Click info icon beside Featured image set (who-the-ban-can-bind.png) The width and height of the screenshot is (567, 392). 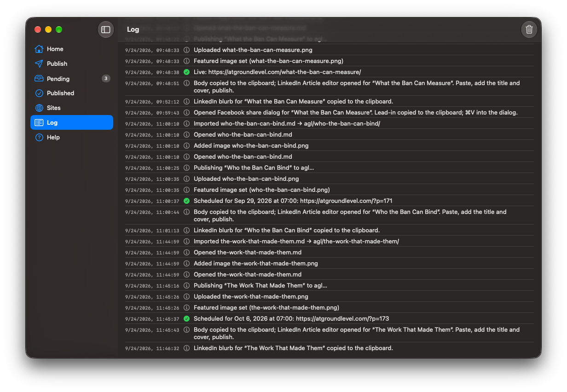click(x=186, y=190)
